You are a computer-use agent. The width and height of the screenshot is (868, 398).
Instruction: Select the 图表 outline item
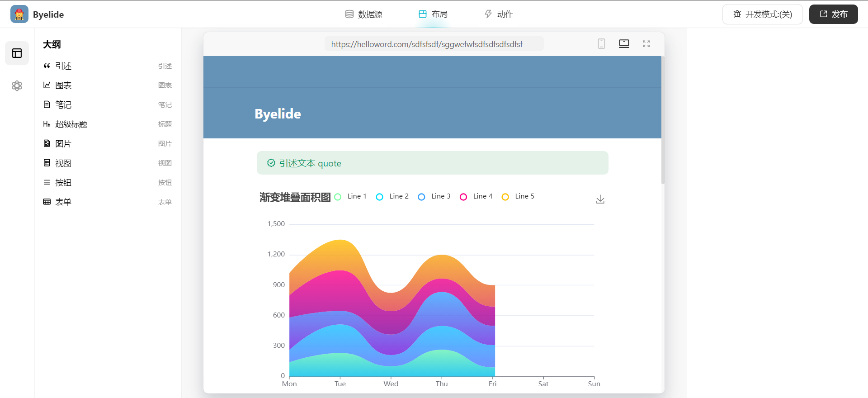click(108, 85)
